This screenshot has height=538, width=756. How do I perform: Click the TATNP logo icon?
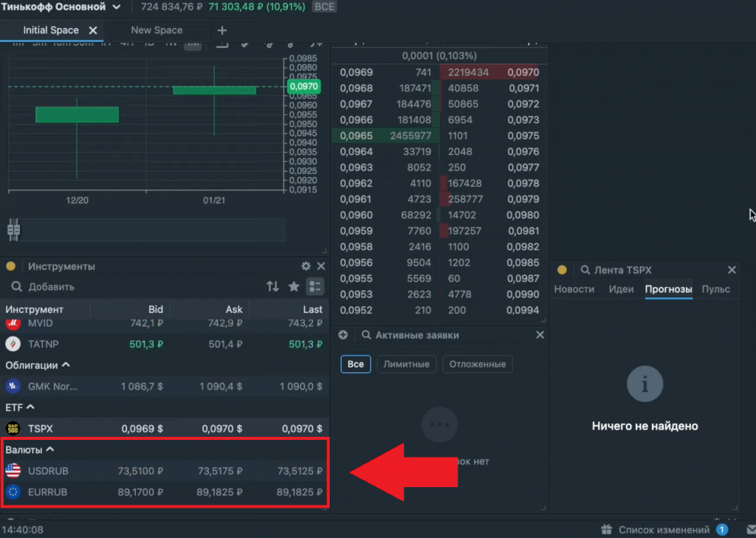click(13, 344)
